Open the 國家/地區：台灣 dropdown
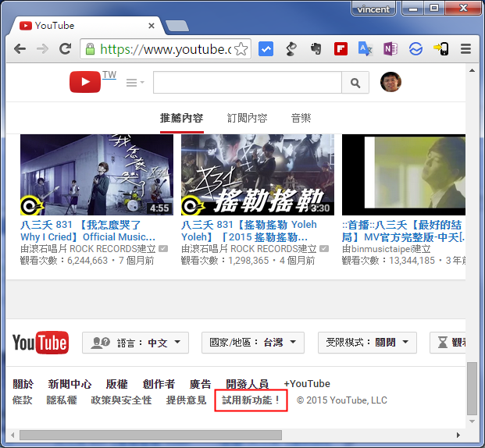 click(253, 343)
